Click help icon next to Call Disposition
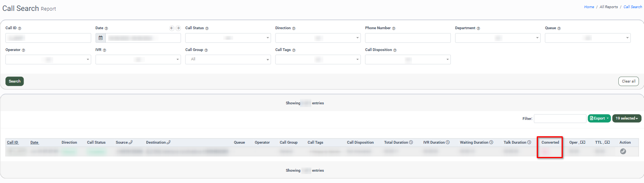The width and height of the screenshot is (644, 183). [395, 50]
